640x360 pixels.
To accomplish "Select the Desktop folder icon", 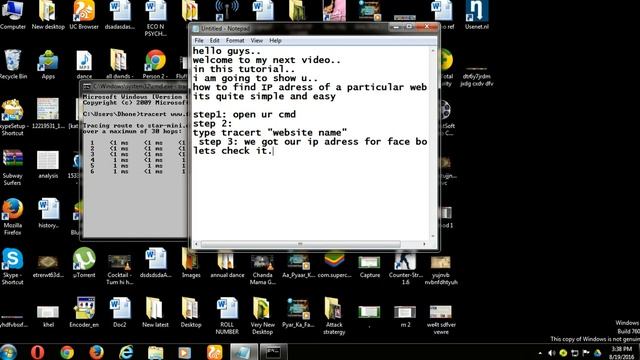I will tap(191, 312).
